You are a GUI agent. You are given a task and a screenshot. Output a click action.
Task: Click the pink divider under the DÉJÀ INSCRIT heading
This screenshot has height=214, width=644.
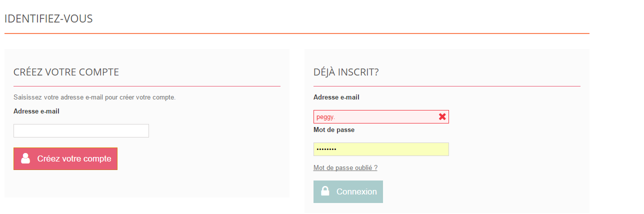click(446, 86)
